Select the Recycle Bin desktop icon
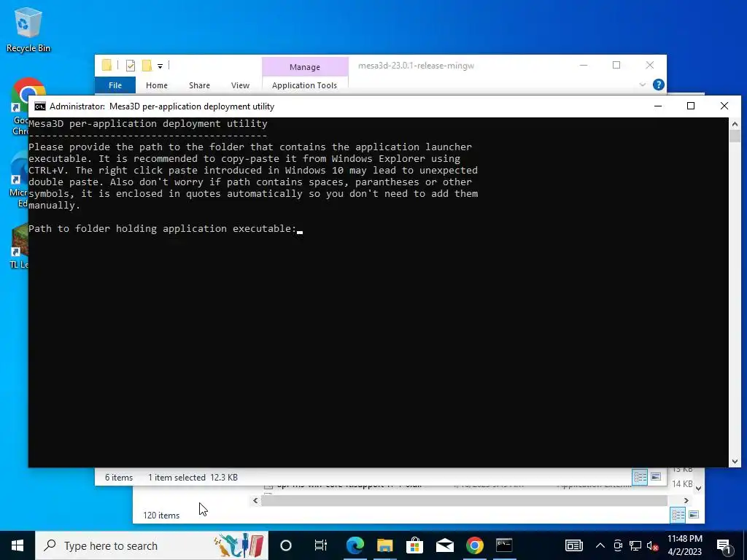The height and width of the screenshot is (560, 747). pyautogui.click(x=28, y=31)
